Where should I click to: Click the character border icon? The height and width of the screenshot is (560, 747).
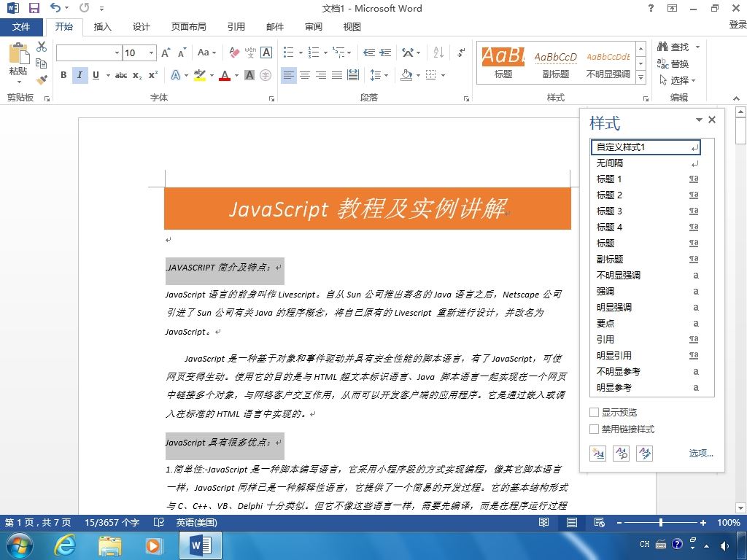(x=266, y=52)
